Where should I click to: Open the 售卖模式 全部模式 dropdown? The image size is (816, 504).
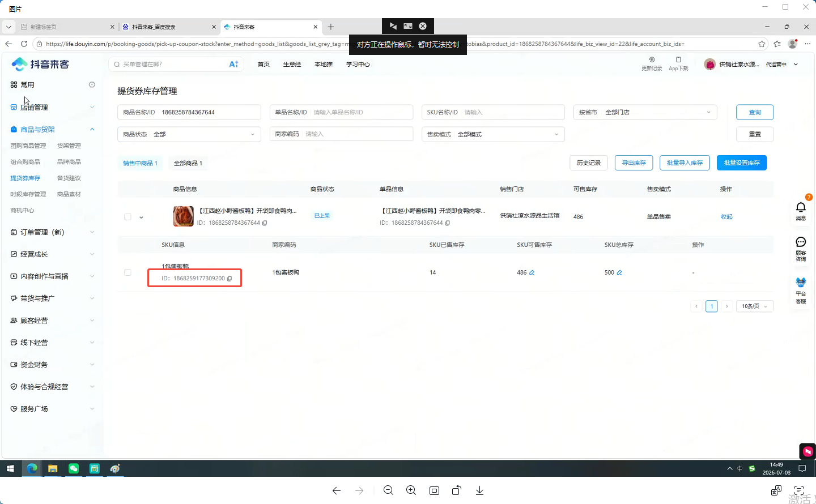click(x=493, y=134)
